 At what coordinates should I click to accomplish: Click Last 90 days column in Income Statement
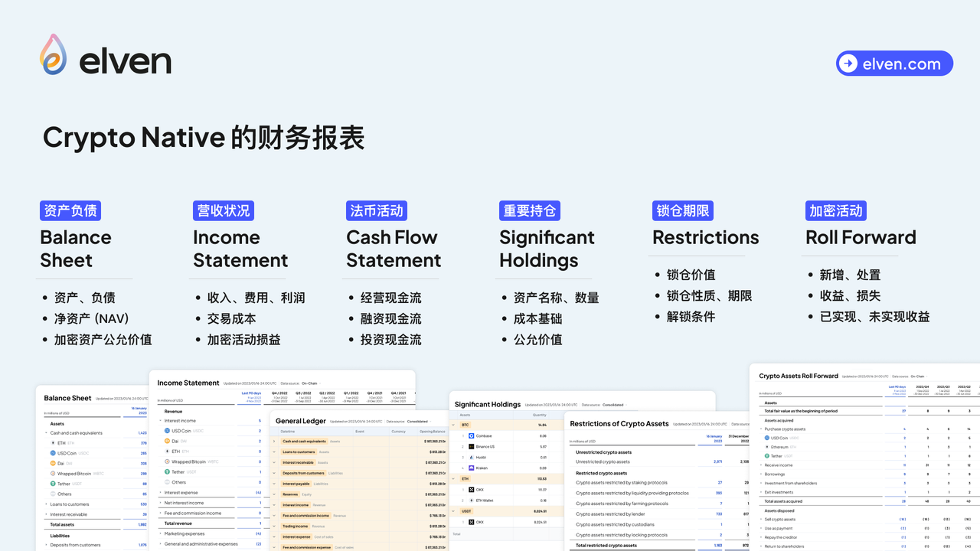click(x=251, y=393)
